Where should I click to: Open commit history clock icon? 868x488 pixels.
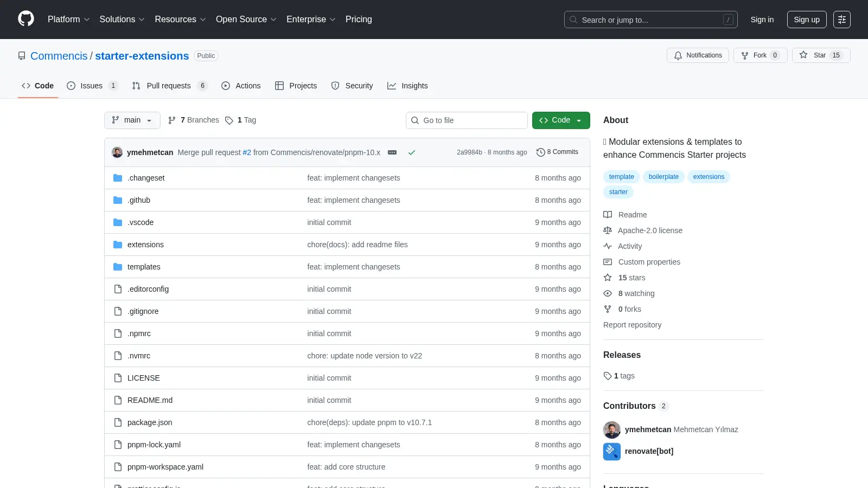pos(540,152)
